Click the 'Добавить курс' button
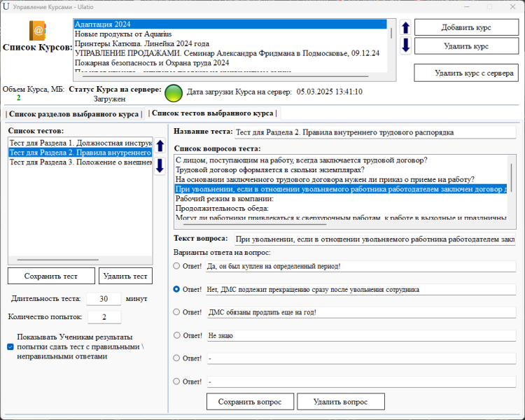Image resolution: width=525 pixels, height=420 pixels. coord(465,27)
